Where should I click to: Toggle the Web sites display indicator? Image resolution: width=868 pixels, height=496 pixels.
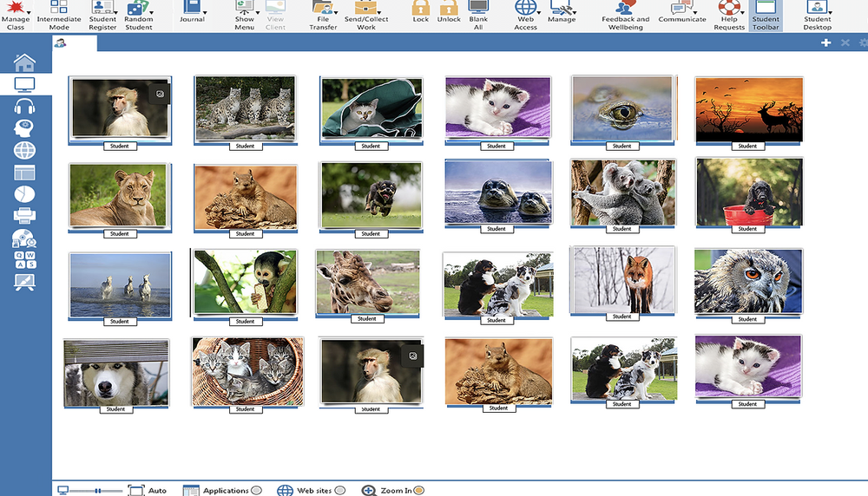click(x=340, y=490)
